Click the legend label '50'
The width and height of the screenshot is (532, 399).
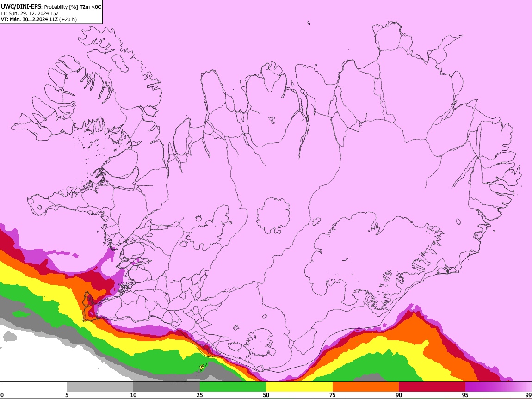click(x=266, y=395)
